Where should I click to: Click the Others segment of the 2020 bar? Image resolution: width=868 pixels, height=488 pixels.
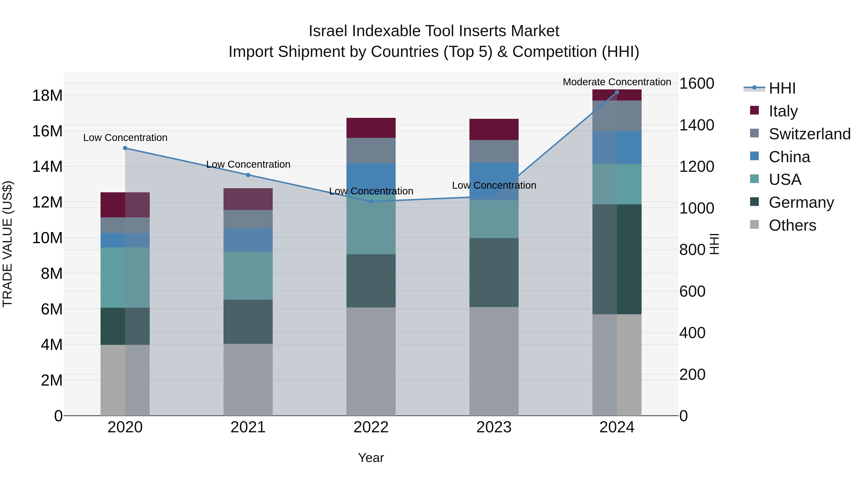125,380
